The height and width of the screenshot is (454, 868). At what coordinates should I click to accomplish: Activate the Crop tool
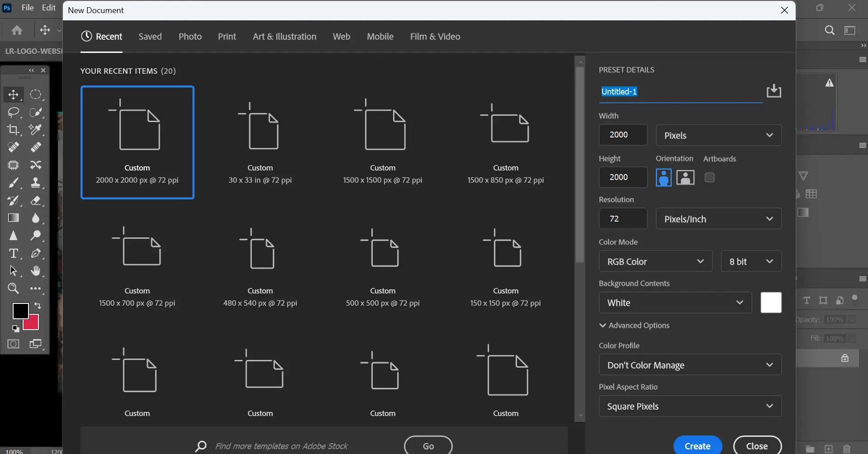13,130
